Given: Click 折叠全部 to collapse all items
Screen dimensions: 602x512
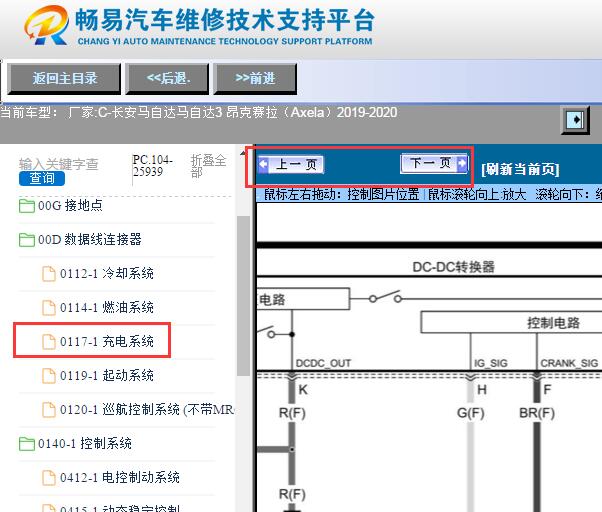Looking at the screenshot, I should 208,166.
